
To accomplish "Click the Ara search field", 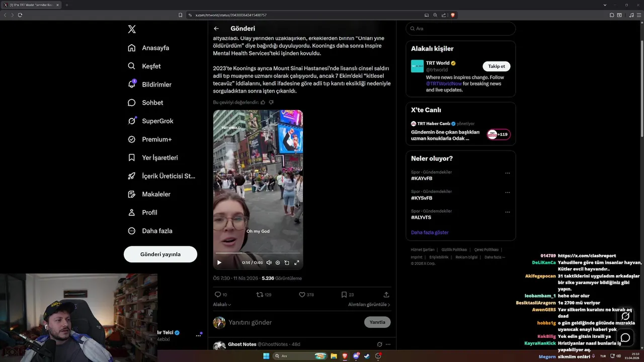I will (460, 29).
